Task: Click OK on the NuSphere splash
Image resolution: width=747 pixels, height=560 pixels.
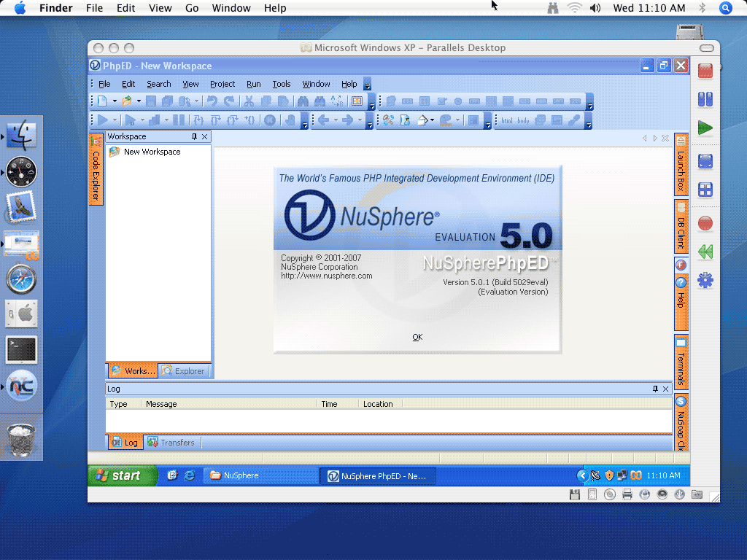Action: (417, 337)
